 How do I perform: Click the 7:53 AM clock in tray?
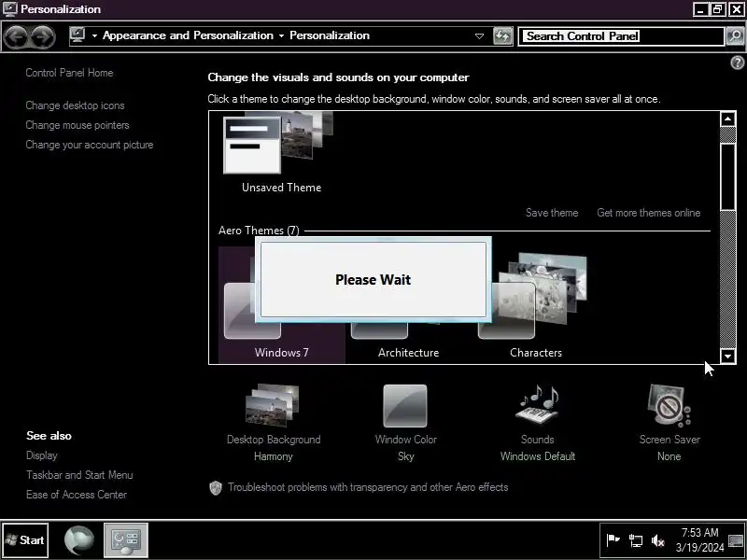699,532
